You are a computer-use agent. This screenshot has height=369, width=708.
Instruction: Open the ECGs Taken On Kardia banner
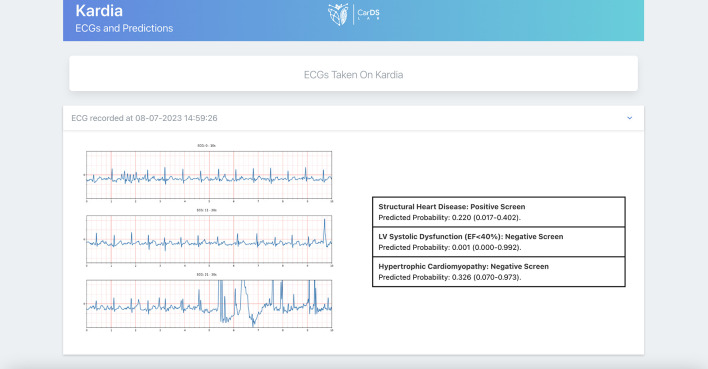354,74
